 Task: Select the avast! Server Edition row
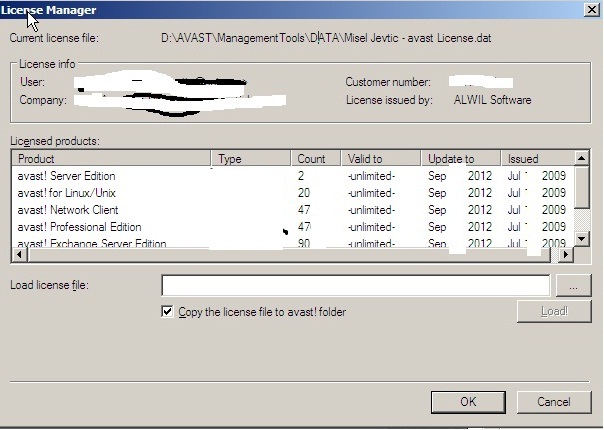tap(293, 176)
